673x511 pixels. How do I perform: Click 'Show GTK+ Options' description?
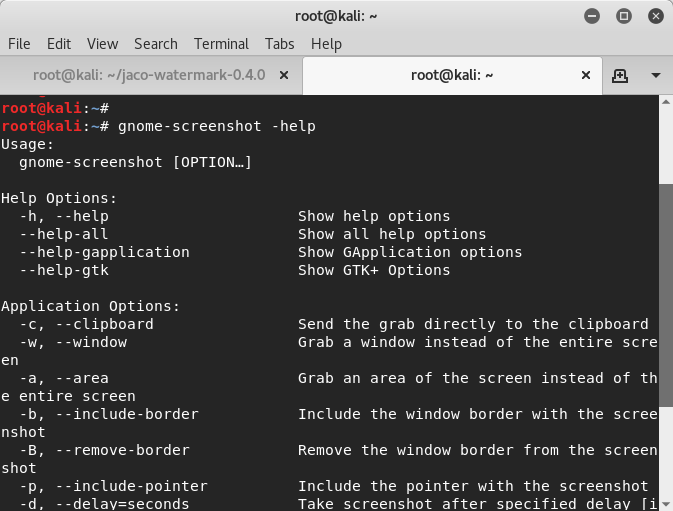coord(374,270)
